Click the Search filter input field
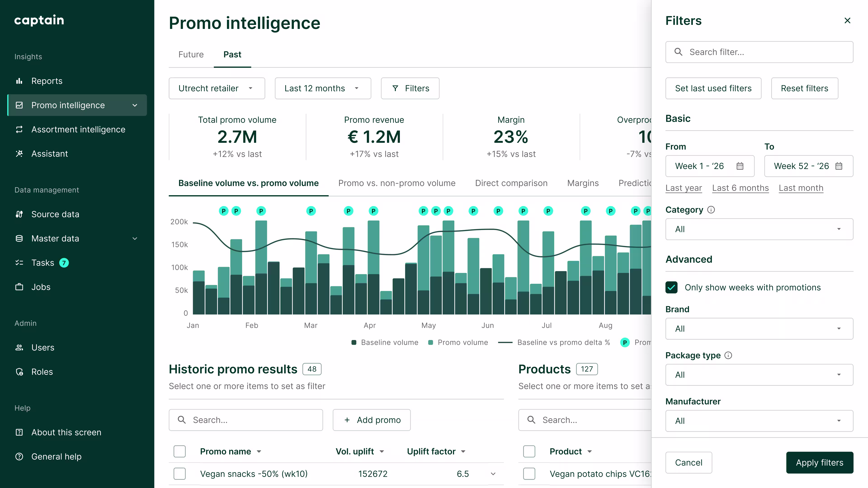868x488 pixels. pyautogui.click(x=759, y=52)
